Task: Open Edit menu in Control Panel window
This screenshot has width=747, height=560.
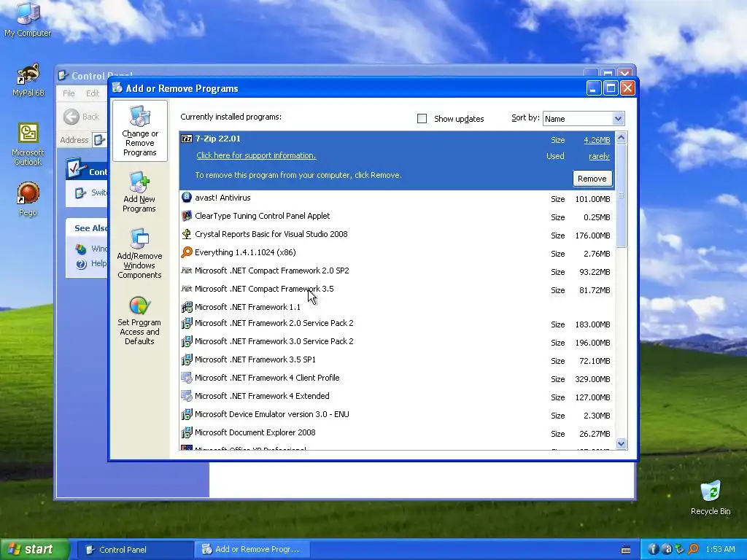Action: point(93,93)
